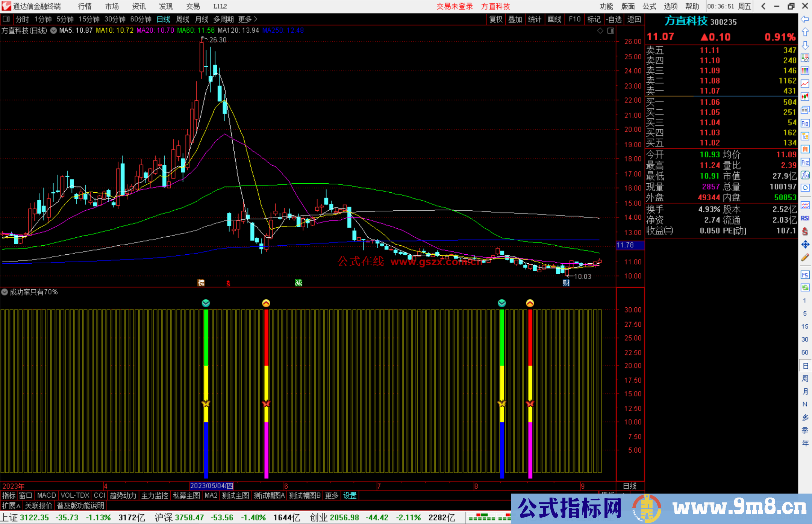
Task: Click the 返回 return button
Action: point(634,19)
